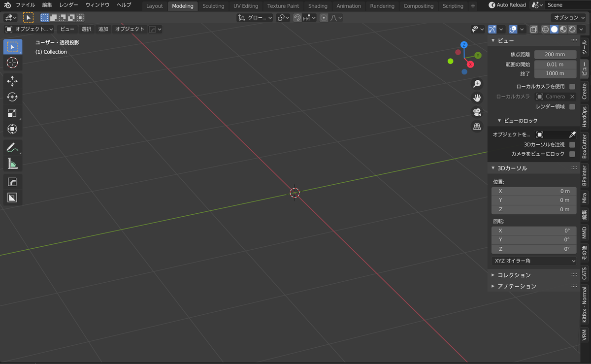The image size is (591, 364).
Task: Expand the Annotations panel
Action: (493, 286)
